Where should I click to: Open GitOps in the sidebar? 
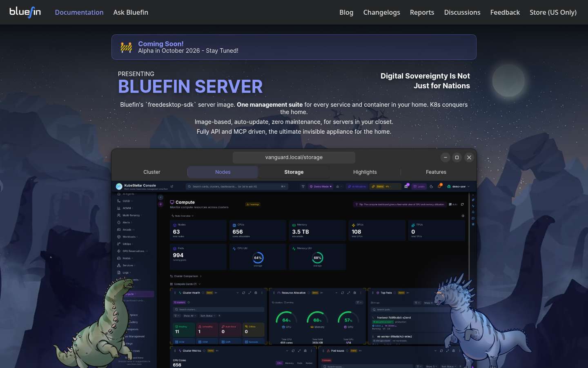click(126, 244)
